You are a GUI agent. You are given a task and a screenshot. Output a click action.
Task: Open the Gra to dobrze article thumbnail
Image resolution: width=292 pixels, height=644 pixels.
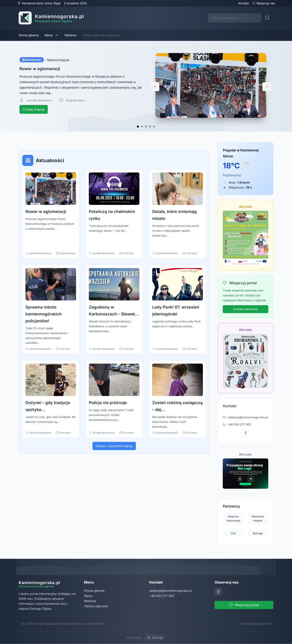tap(114, 189)
